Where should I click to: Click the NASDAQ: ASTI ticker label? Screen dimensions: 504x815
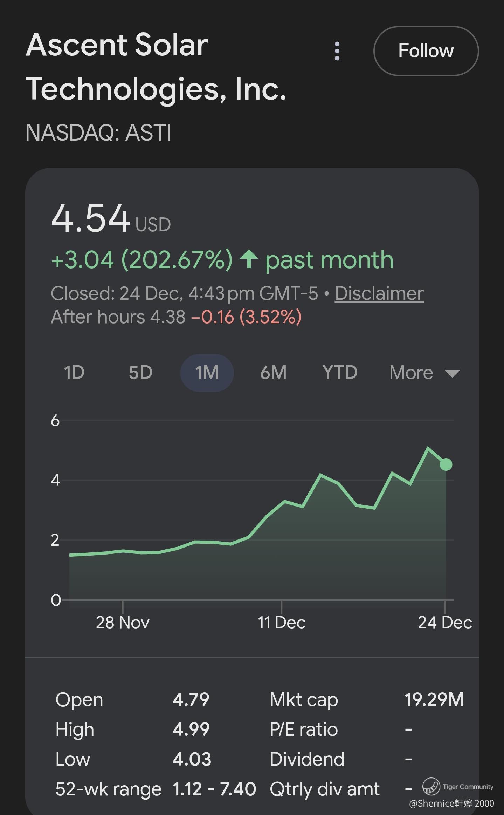click(x=98, y=133)
